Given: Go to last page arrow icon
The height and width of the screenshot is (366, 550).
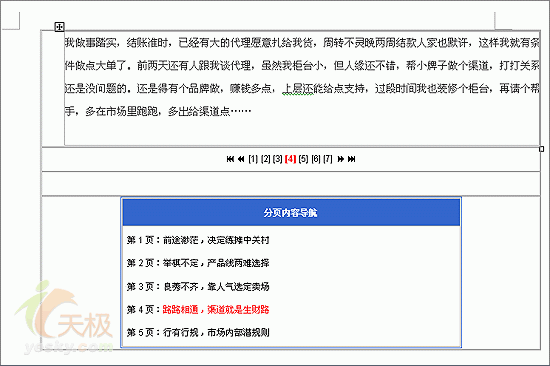Looking at the screenshot, I should [351, 159].
